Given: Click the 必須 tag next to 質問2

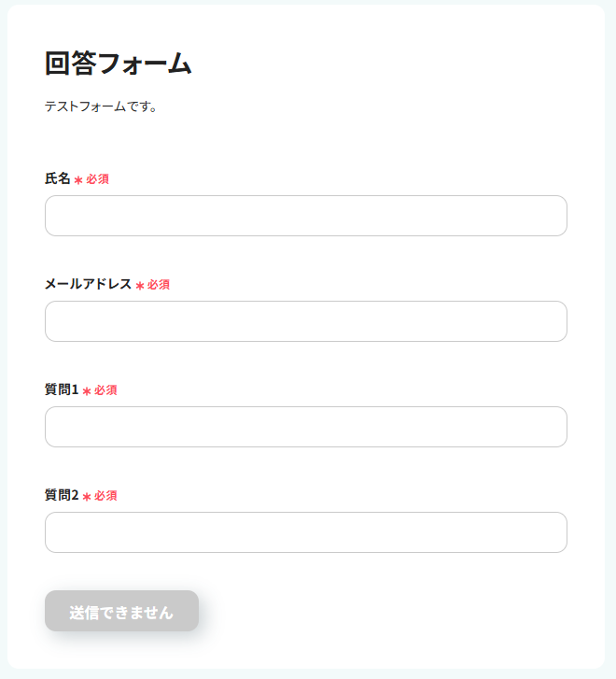Looking at the screenshot, I should pyautogui.click(x=105, y=496).
